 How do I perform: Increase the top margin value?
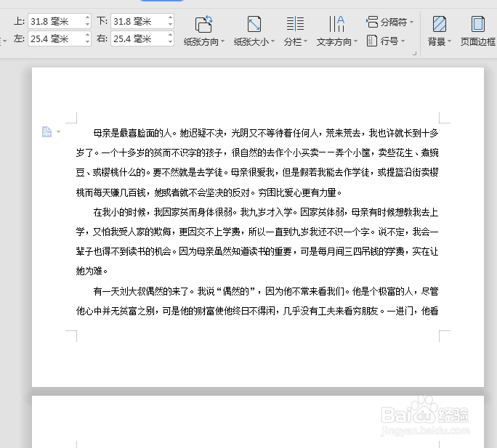tap(87, 17)
